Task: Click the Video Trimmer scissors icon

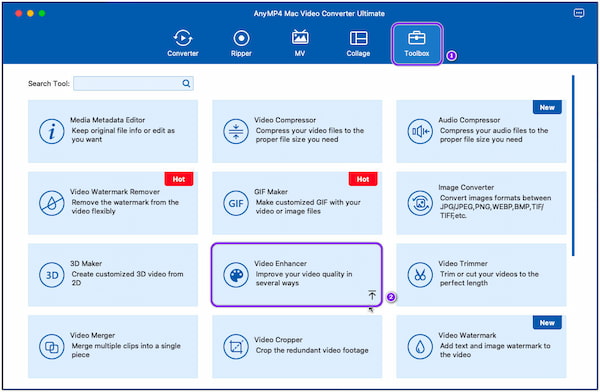Action: coord(420,275)
